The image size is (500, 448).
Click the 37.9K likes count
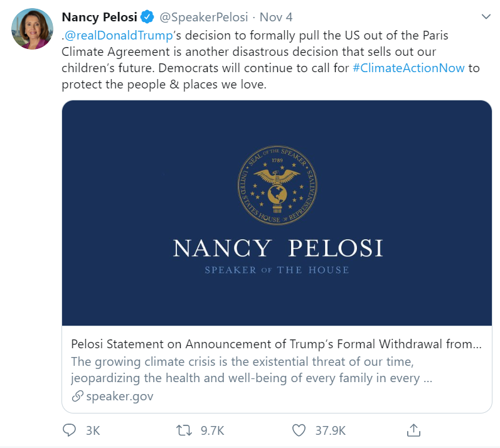coord(330,430)
